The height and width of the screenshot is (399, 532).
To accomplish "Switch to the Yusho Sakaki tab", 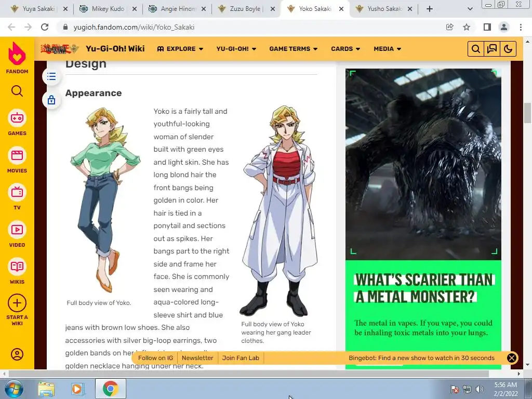I will point(384,9).
